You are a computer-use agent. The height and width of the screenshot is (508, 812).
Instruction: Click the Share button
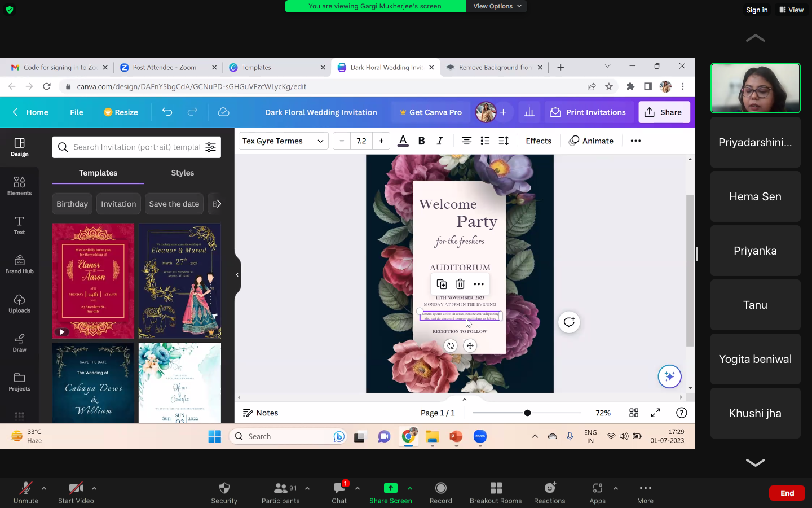664,112
